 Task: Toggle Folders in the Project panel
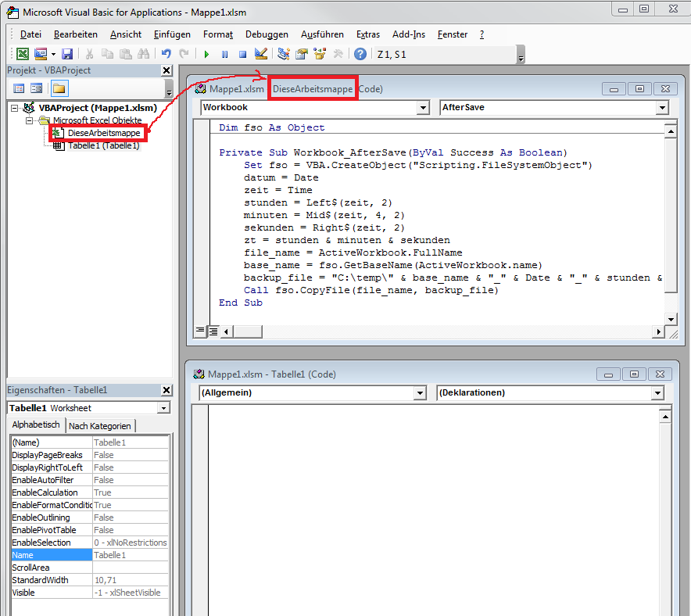click(x=59, y=88)
